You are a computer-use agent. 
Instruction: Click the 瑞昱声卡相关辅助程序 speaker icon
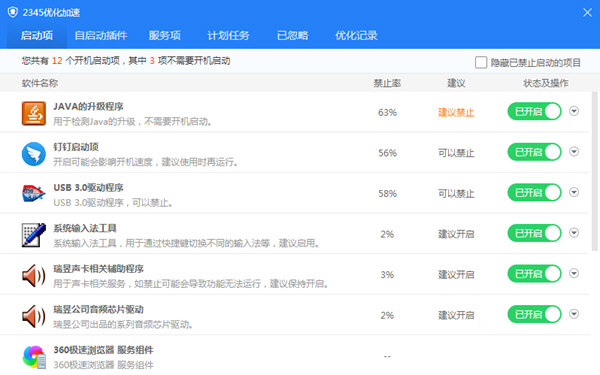34,276
